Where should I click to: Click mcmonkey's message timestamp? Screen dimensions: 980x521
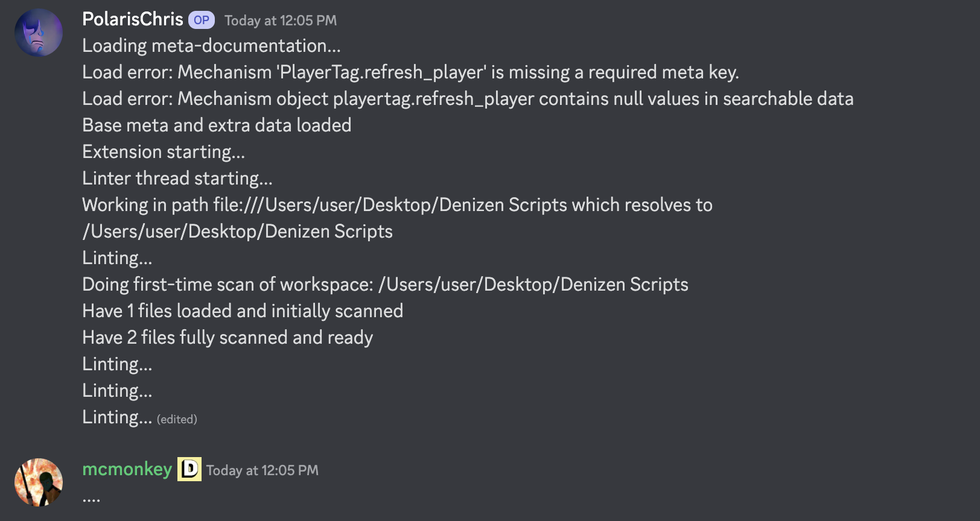(262, 470)
